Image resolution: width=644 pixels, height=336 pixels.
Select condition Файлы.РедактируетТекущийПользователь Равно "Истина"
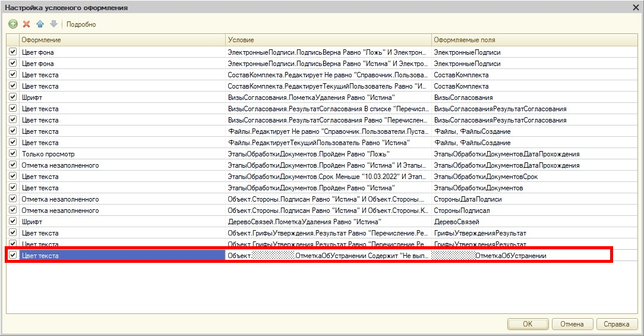pyautogui.click(x=328, y=143)
